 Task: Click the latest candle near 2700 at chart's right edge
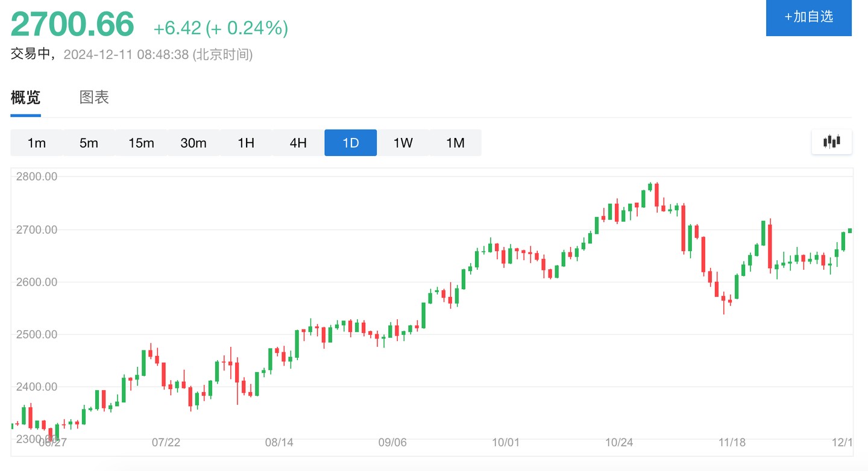click(850, 230)
